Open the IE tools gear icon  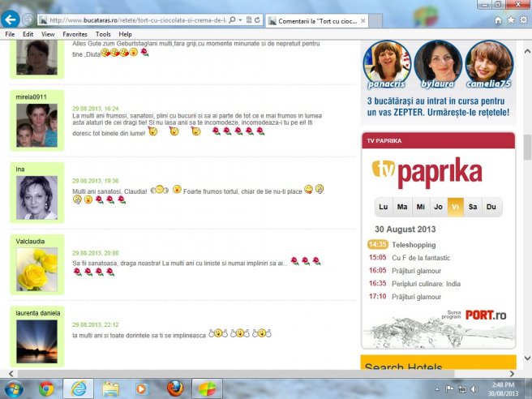pyautogui.click(x=524, y=19)
